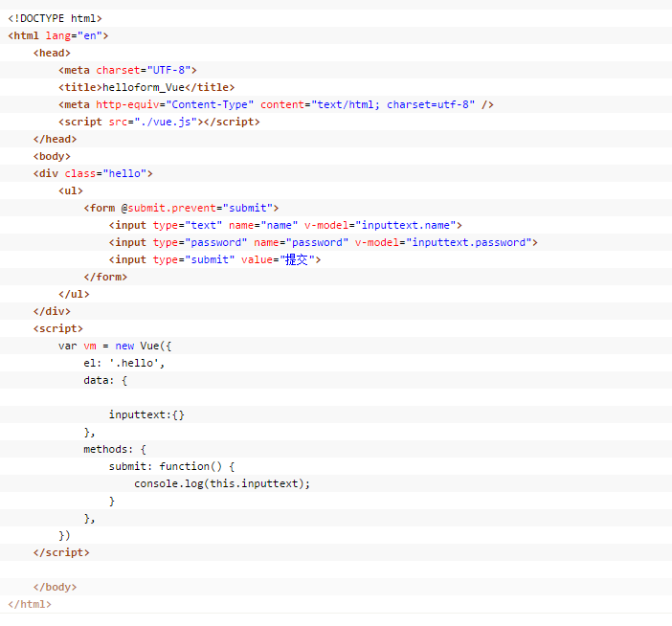Click the closing '</form>' tag
The height and width of the screenshot is (626, 672).
click(105, 277)
